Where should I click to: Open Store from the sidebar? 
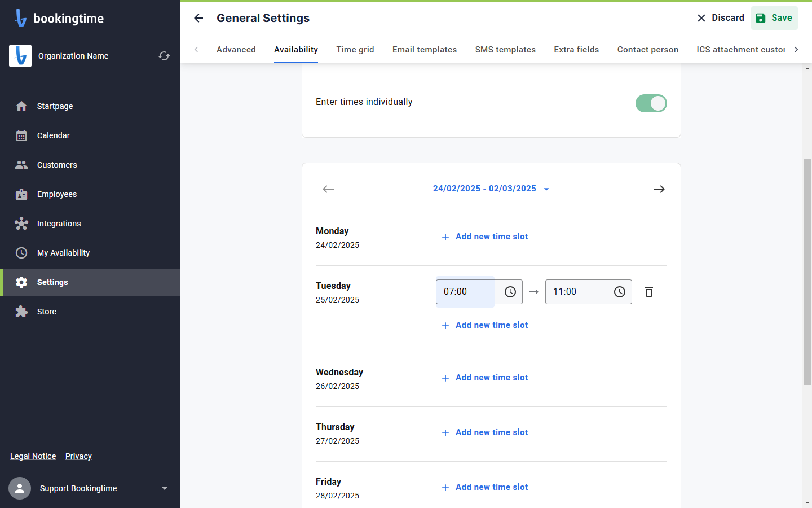[90, 312]
